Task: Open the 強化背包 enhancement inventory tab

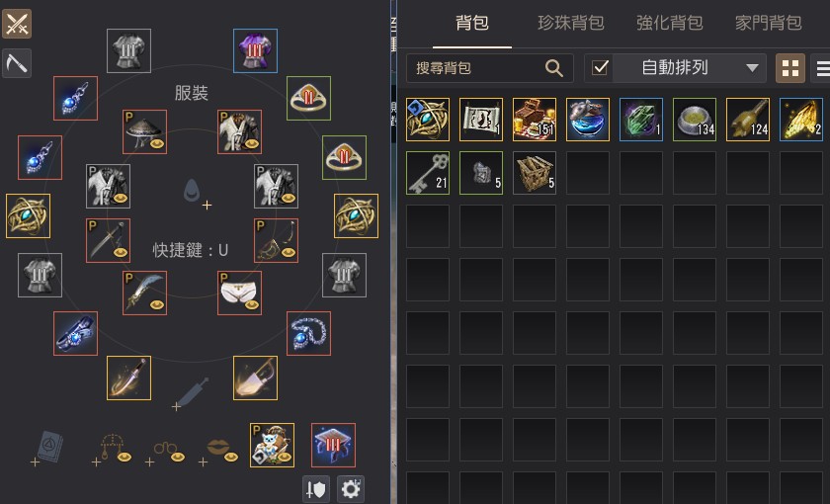Action: click(670, 23)
